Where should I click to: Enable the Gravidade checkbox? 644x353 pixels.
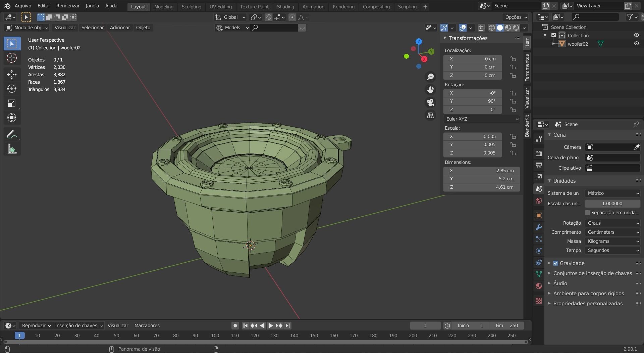pyautogui.click(x=555, y=263)
